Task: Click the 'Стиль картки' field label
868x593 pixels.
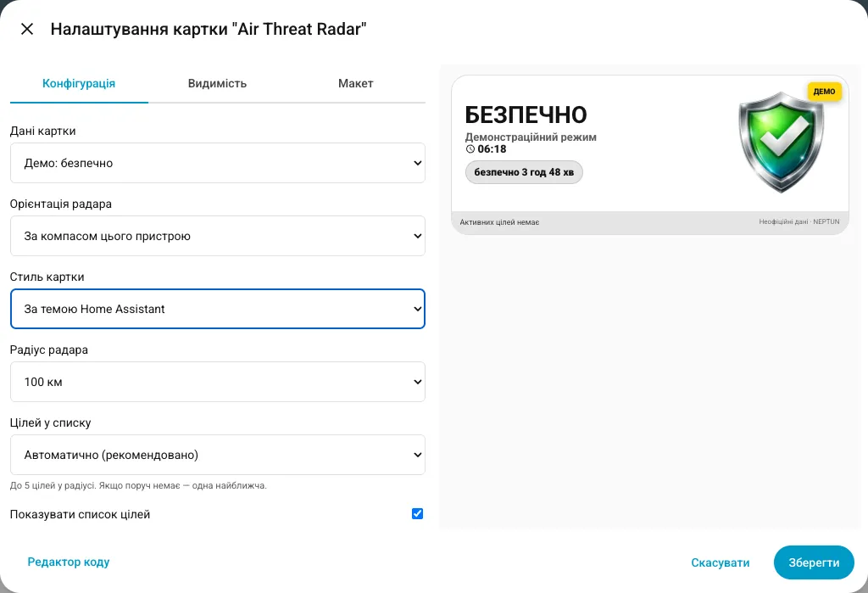Action: (x=47, y=277)
